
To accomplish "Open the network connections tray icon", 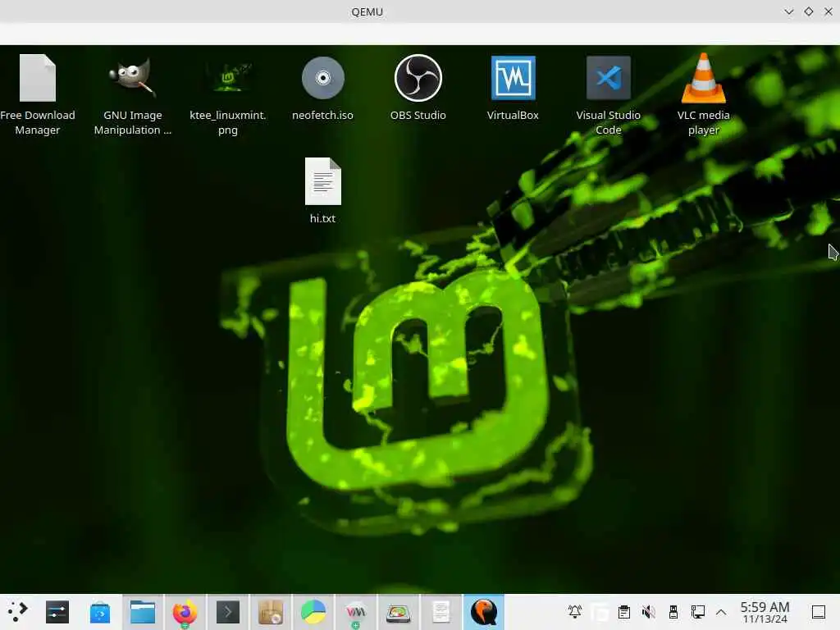I will click(x=697, y=612).
